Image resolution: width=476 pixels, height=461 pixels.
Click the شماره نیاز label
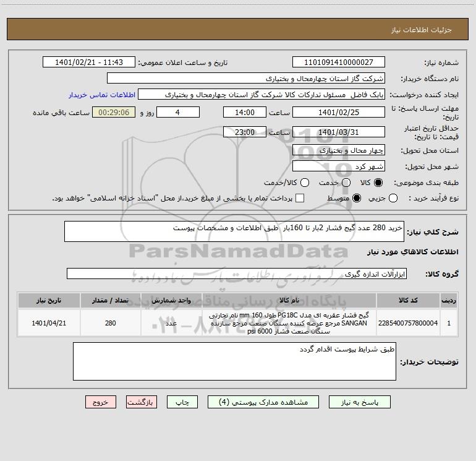click(x=441, y=62)
